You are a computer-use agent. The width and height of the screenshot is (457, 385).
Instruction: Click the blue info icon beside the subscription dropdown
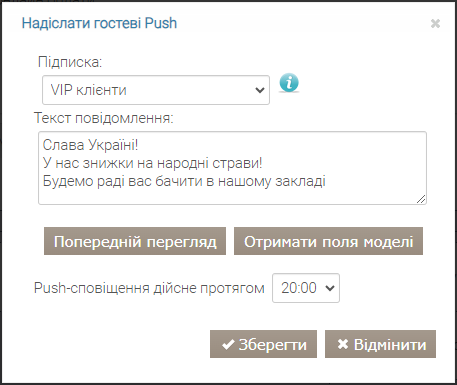289,82
